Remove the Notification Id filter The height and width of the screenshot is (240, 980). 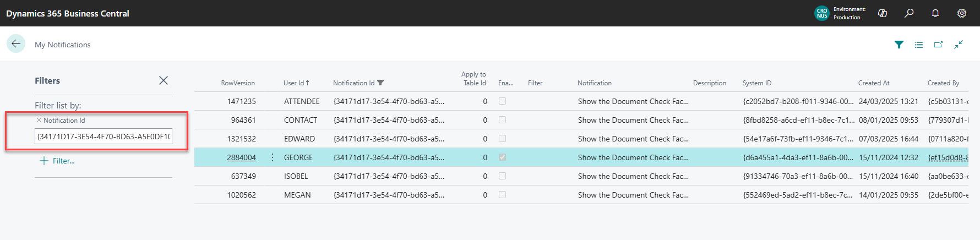[x=39, y=120]
